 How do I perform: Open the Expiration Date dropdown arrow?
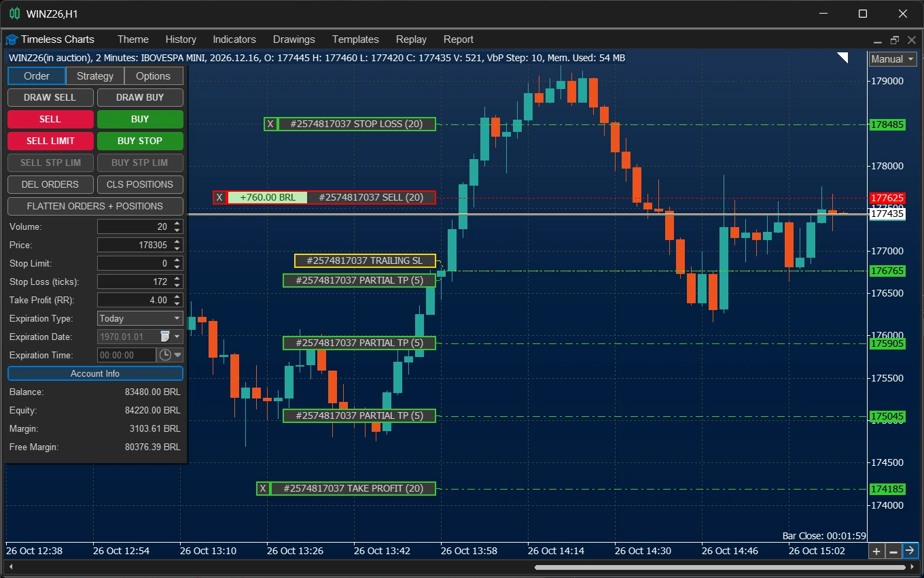[x=178, y=337]
